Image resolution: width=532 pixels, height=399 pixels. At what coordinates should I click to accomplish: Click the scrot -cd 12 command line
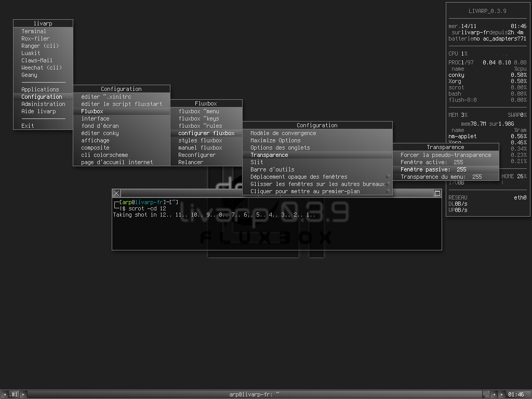point(147,208)
